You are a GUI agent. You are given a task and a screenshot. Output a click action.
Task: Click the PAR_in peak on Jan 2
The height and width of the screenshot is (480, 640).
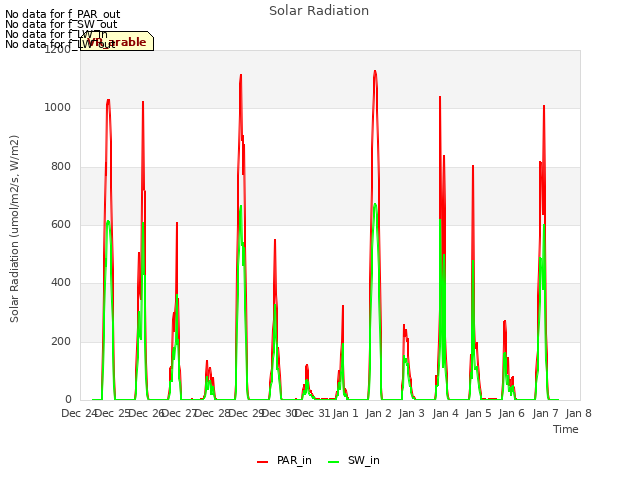(375, 71)
